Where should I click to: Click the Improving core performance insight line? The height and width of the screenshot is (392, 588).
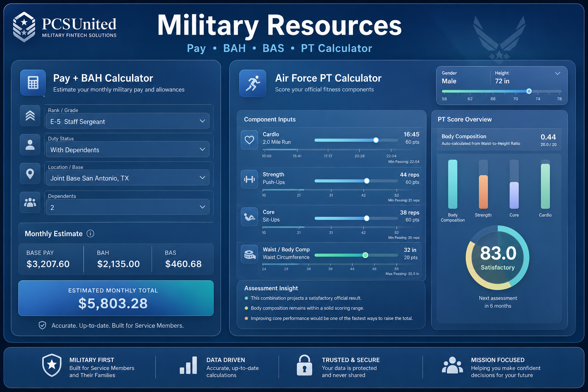332,318
